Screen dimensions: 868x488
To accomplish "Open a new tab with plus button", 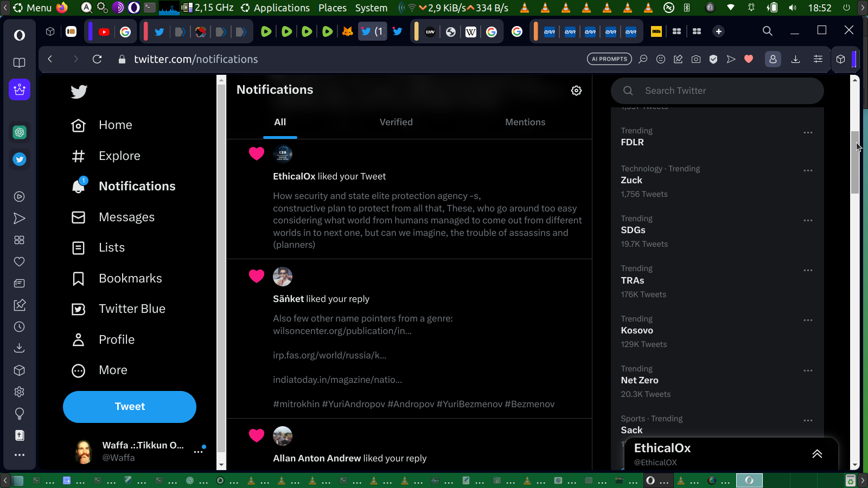I will click(719, 31).
